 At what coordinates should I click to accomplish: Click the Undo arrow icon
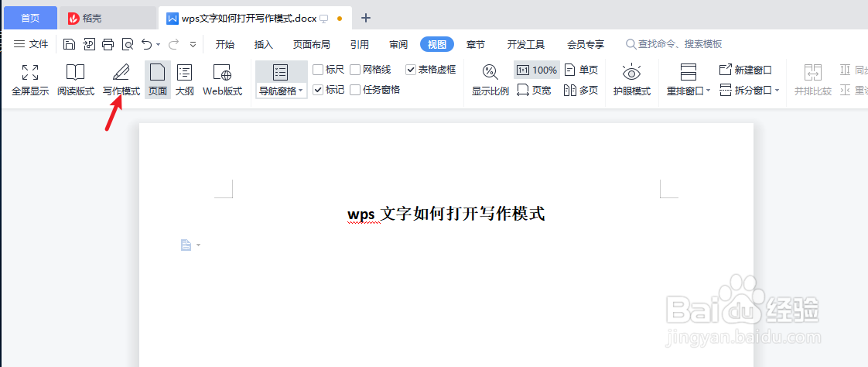(147, 44)
